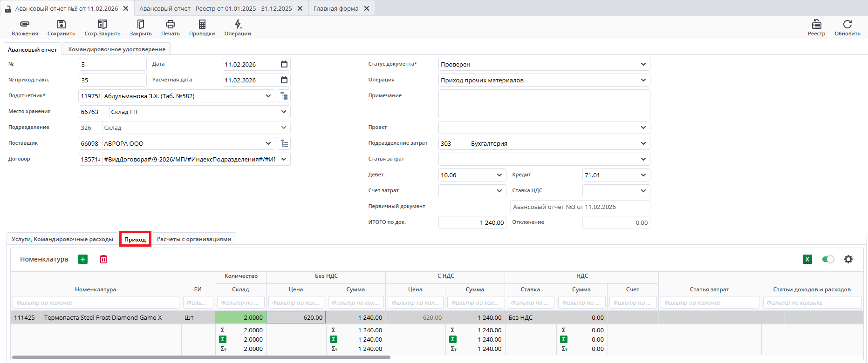Switch to Командировочное удостоверение tab
The height and width of the screenshot is (363, 868).
coord(116,49)
